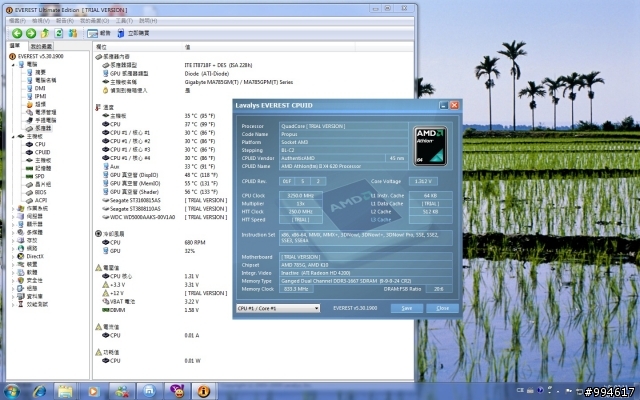Select the Overclock flame icon item
This screenshot has height=400, width=640.
click(x=29, y=104)
